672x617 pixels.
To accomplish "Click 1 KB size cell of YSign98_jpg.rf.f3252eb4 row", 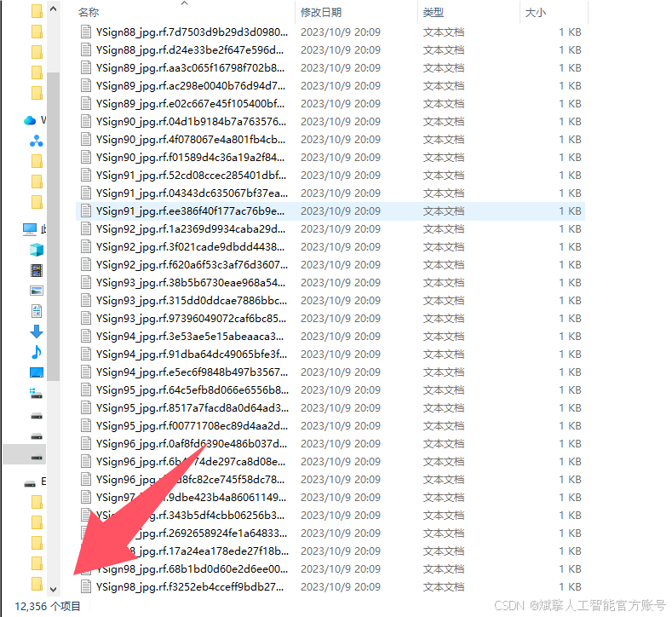I will click(x=570, y=586).
